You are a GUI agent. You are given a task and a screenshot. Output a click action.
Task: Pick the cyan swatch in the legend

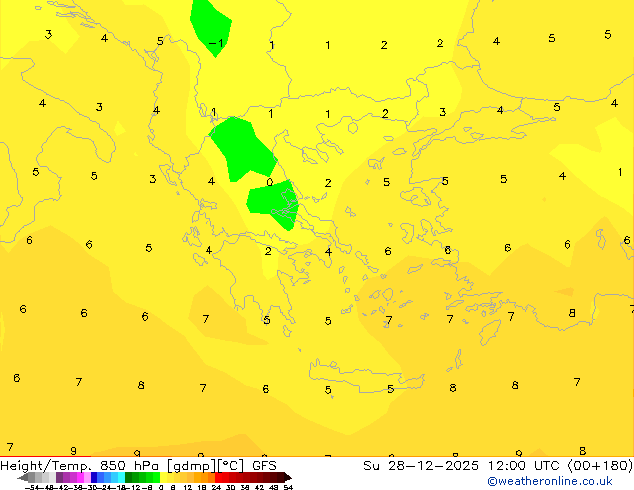[x=122, y=477]
